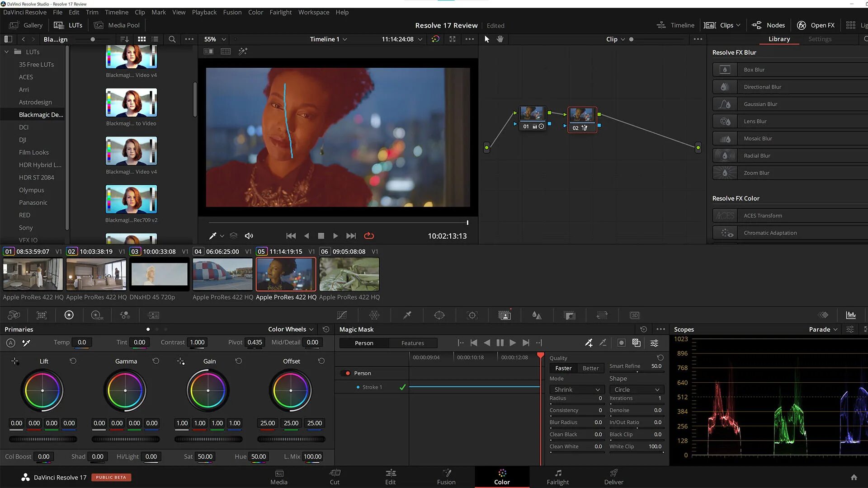Select the Blackmagic Design LUT folder
Viewport: 868px width, 488px height.
41,115
